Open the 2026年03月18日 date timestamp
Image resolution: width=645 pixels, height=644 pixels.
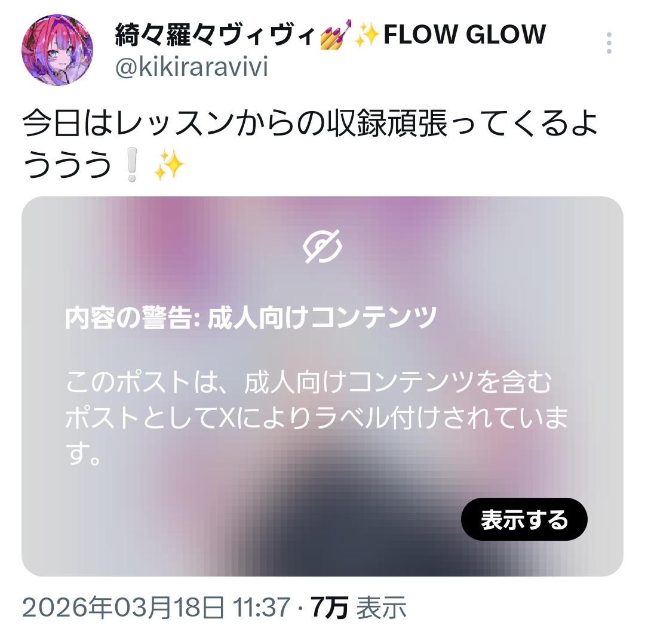pos(124,608)
